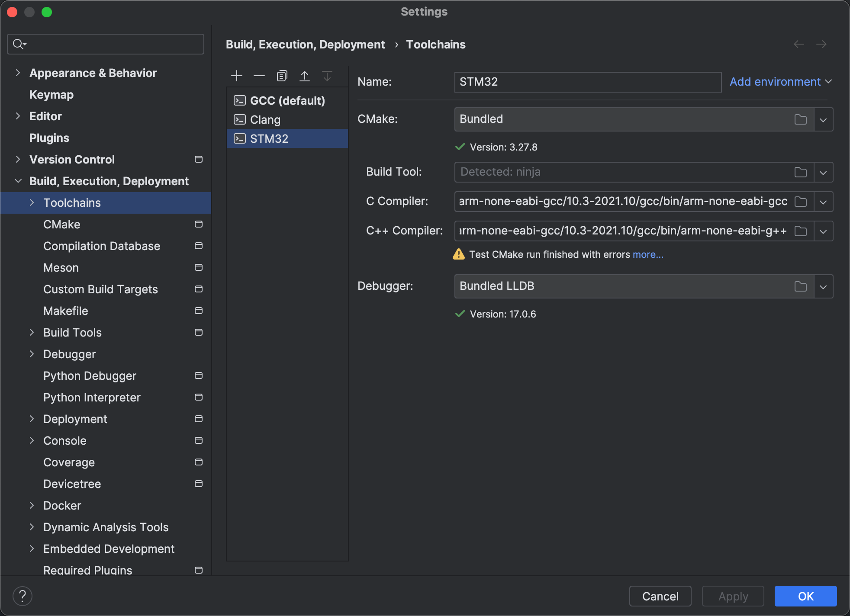The image size is (850, 616).
Task: Expand the Toolchains subtree
Action: [x=32, y=202]
